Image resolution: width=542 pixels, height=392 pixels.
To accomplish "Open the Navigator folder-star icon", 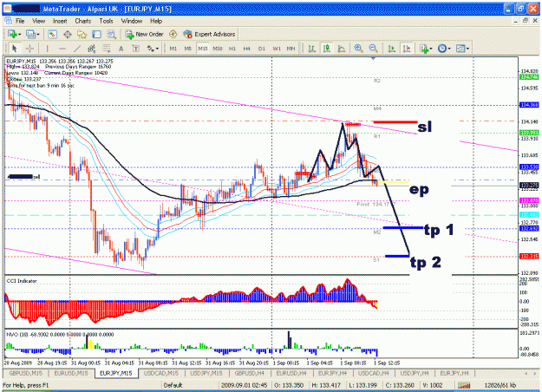I will 82,34.
